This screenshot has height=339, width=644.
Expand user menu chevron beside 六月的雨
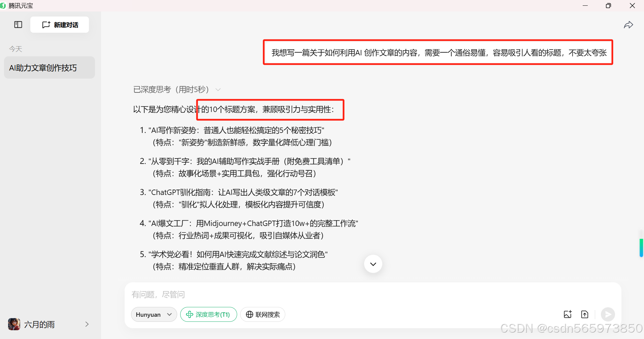click(x=87, y=324)
